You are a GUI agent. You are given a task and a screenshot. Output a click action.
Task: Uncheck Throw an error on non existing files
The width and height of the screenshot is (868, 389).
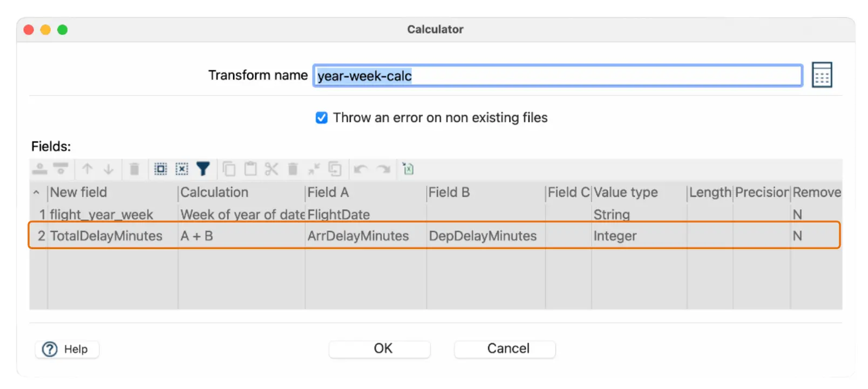coord(322,118)
